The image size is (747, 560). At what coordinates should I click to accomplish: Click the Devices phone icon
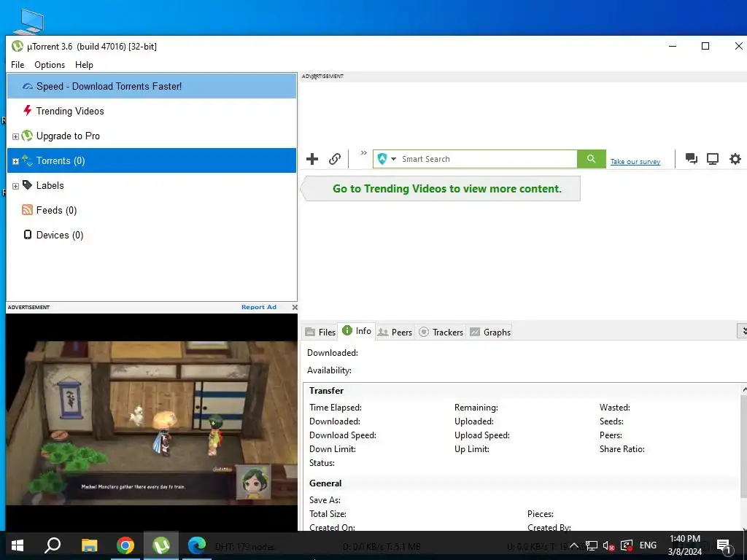[x=28, y=234]
